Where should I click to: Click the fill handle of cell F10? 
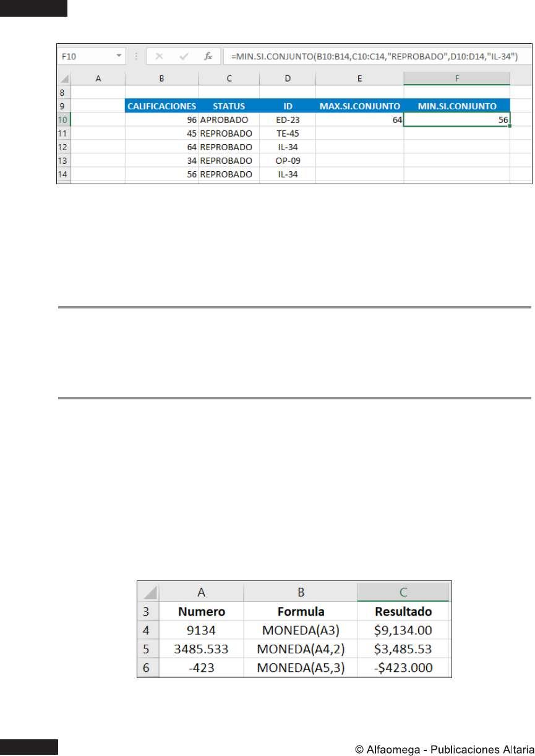point(510,126)
